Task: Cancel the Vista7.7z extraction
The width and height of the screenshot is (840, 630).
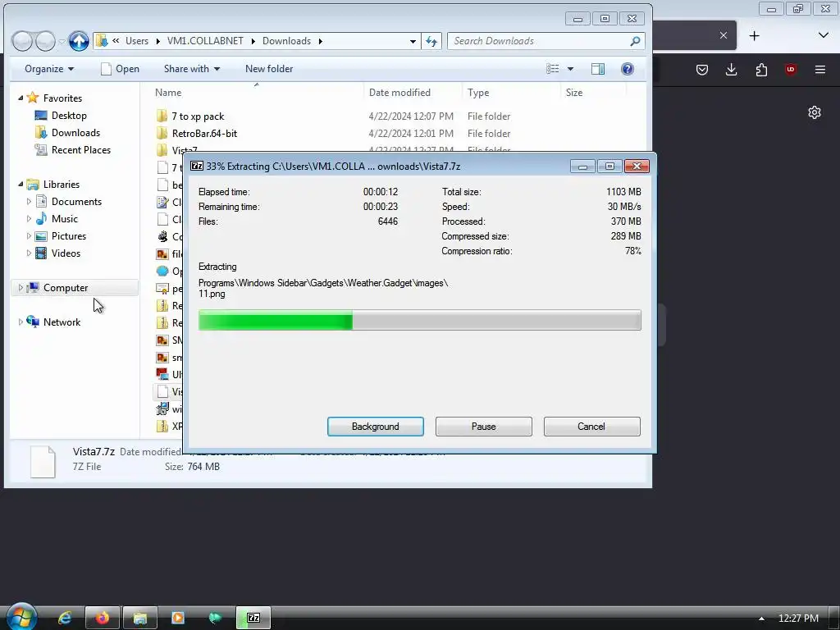Action: pyautogui.click(x=591, y=427)
